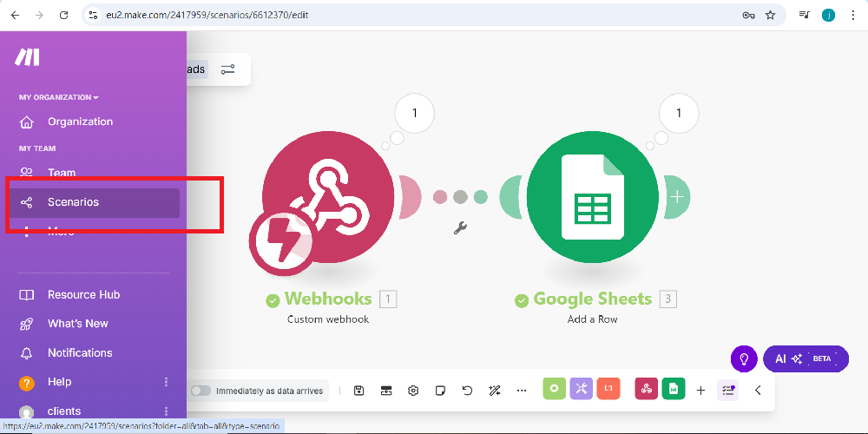Open the filter sliders icon at top
The image size is (868, 434).
coord(227,69)
